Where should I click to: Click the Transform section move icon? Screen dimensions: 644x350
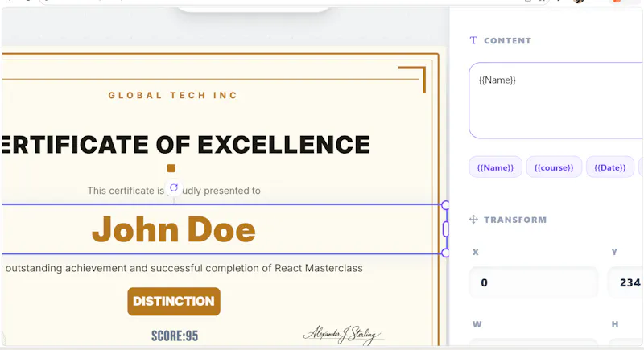(473, 220)
